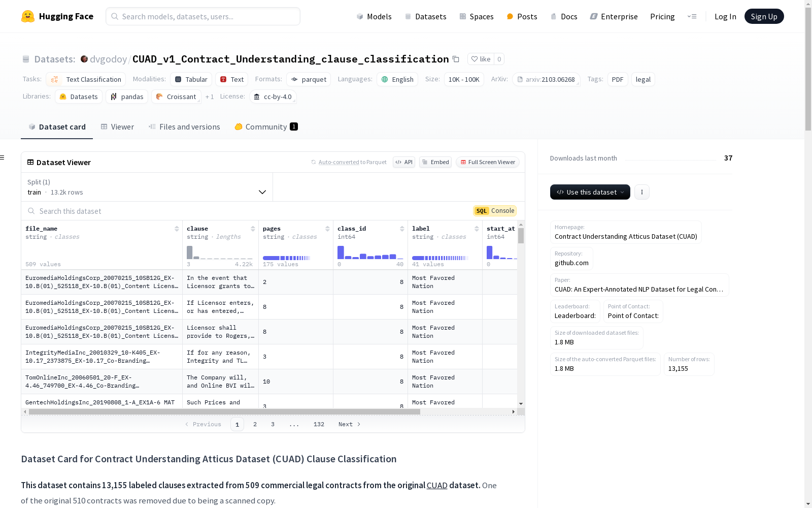Open Posts in top navigation
This screenshot has height=508, width=812.
522,16
